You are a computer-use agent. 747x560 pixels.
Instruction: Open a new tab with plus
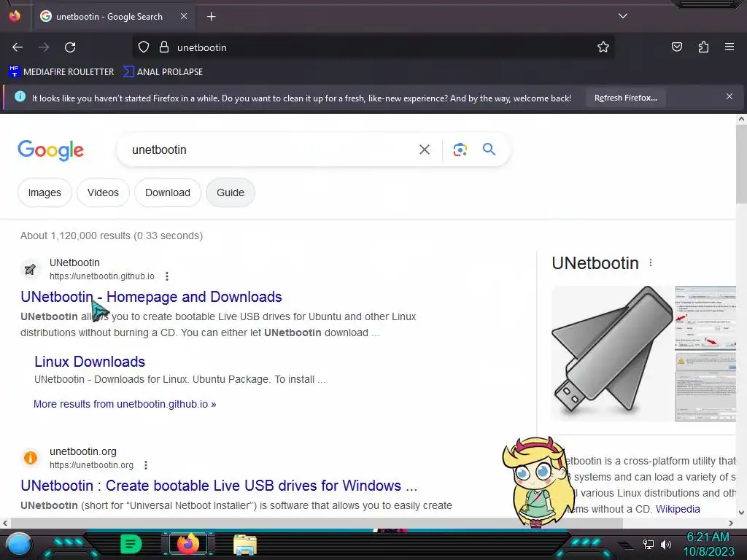[211, 17]
